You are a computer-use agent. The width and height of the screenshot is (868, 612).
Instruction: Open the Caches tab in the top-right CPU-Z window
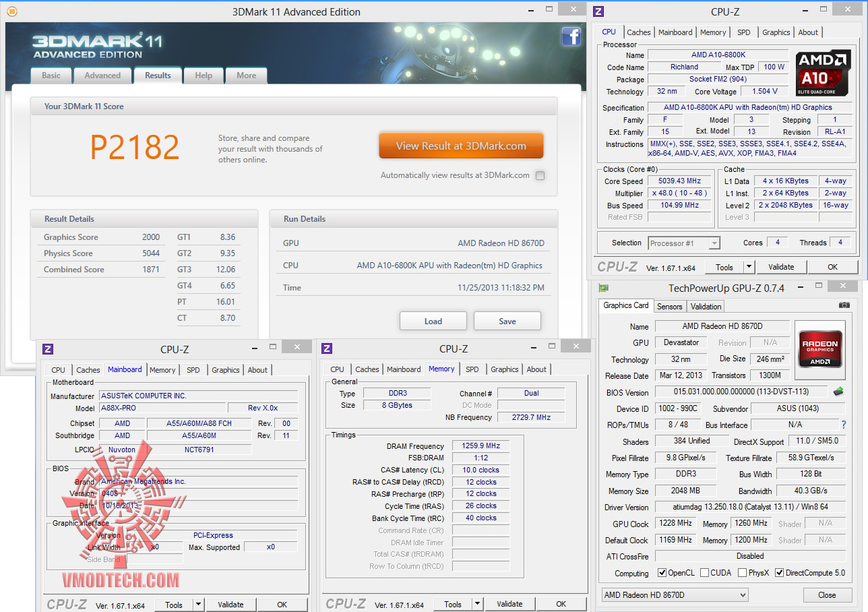(639, 32)
